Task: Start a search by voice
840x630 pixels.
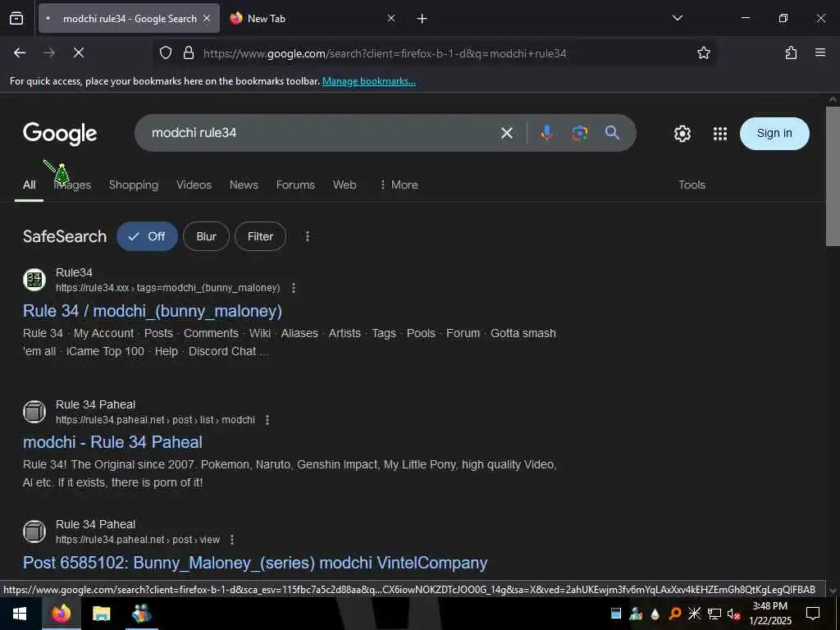Action: pyautogui.click(x=546, y=133)
